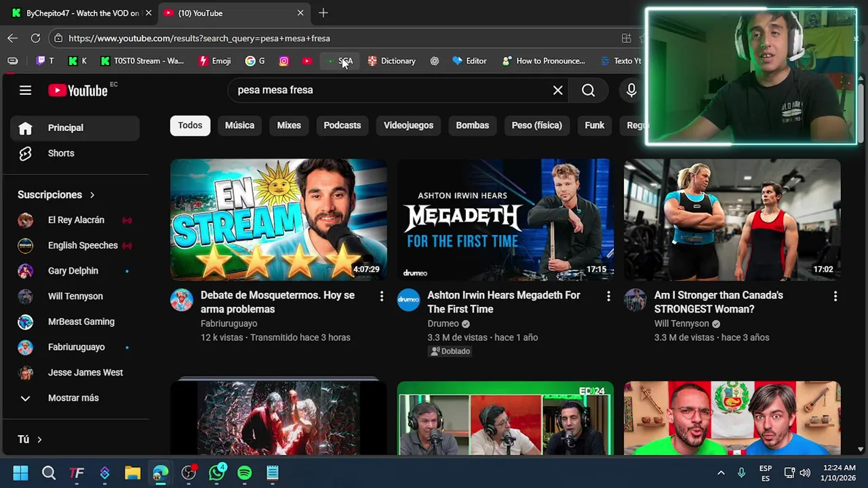This screenshot has height=488, width=868.
Task: Open Gary Delphin subscription
Action: click(x=75, y=271)
